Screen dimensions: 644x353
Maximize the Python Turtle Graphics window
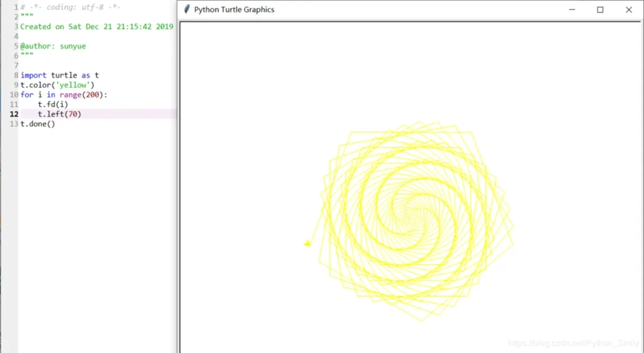[600, 10]
